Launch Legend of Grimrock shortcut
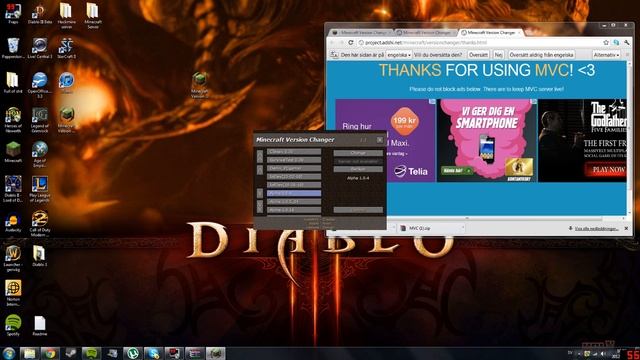This screenshot has height=360, width=640. pyautogui.click(x=40, y=120)
